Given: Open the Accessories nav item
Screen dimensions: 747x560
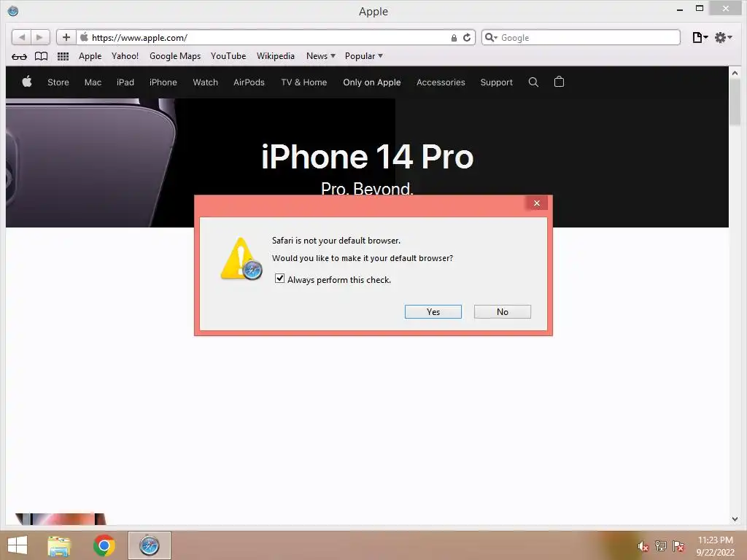Looking at the screenshot, I should click(441, 82).
